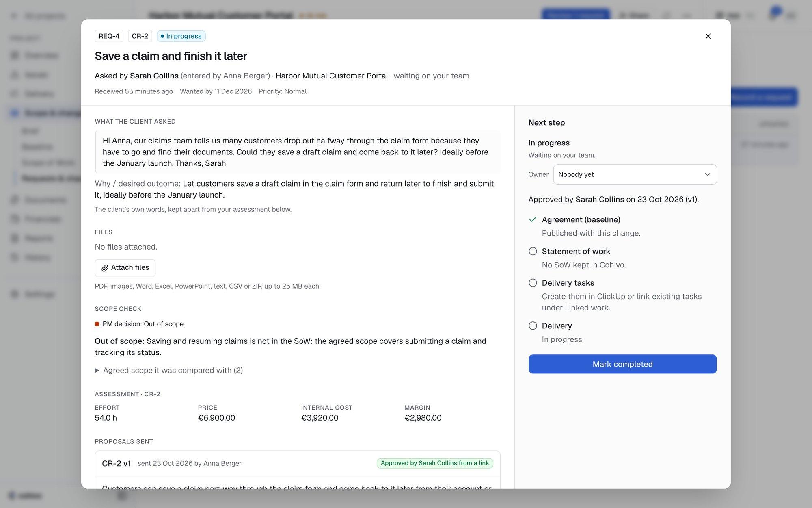
Task: Click the CR-2 tag
Action: click(x=140, y=36)
